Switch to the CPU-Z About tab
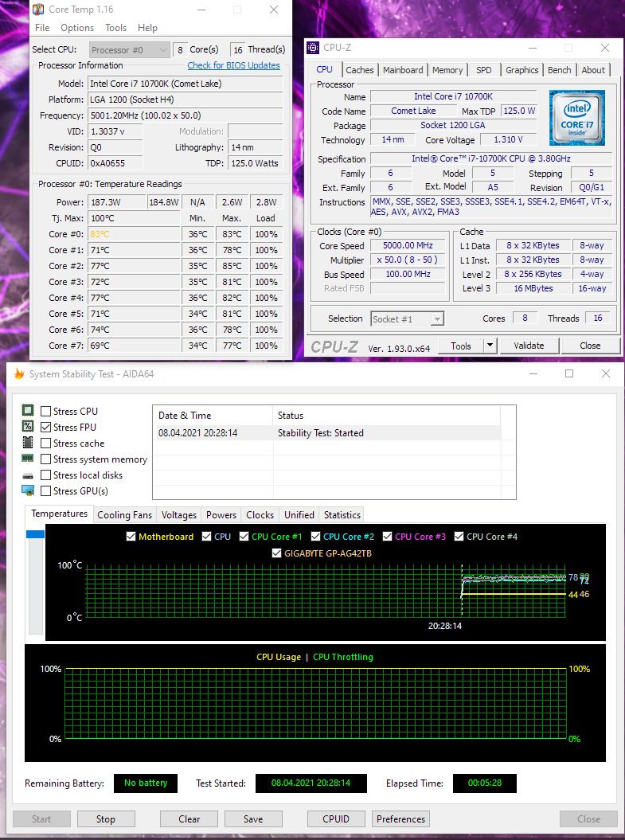Screen dimensions: 625x840 point(593,70)
